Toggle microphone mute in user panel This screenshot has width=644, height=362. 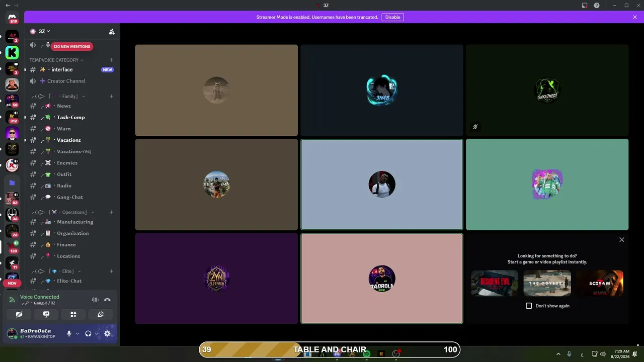69,333
